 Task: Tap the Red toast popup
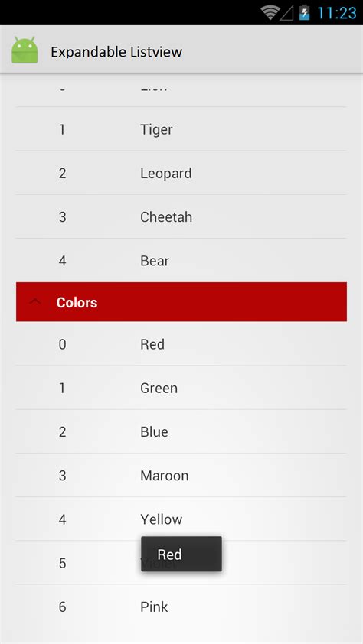tap(181, 554)
